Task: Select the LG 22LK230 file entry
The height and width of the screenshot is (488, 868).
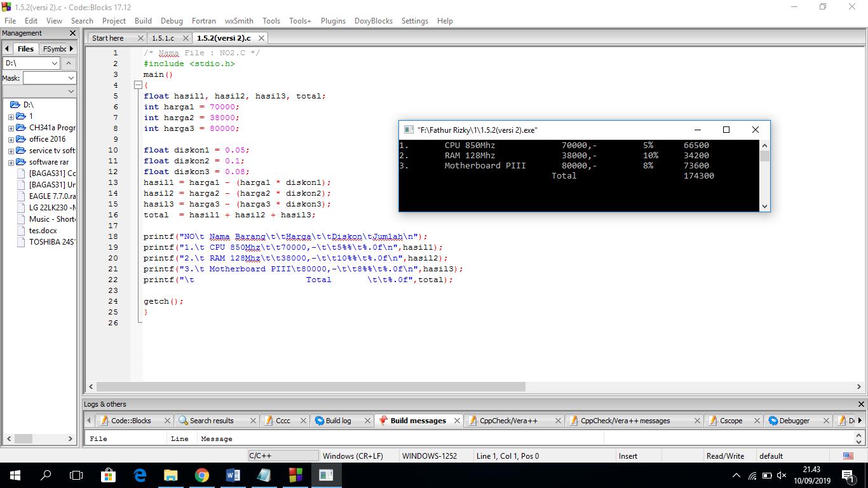Action: coord(52,207)
